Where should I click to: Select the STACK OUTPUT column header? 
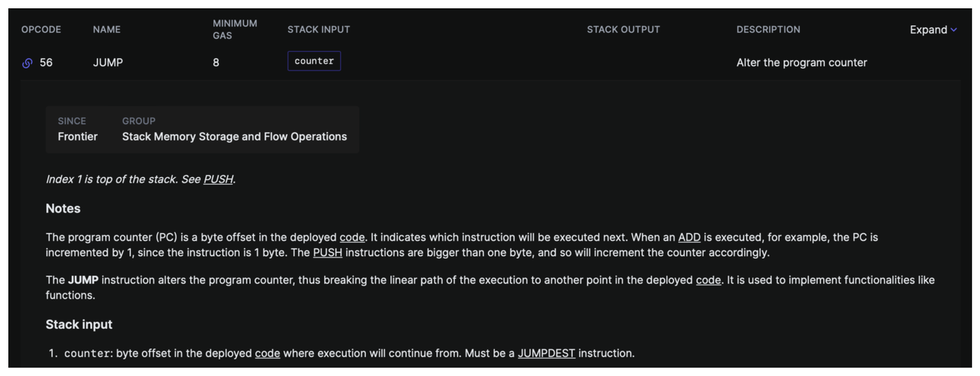click(x=623, y=30)
